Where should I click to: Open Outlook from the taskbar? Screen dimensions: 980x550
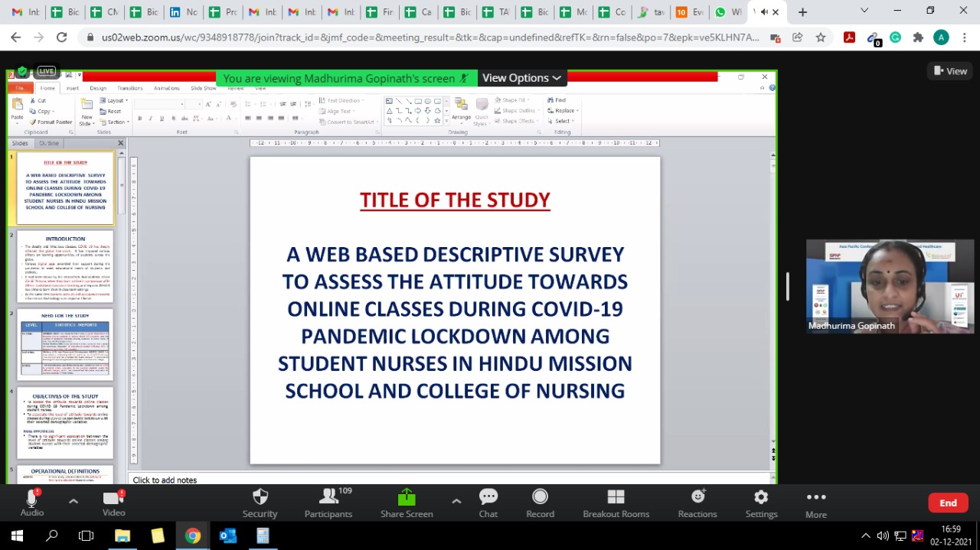227,535
